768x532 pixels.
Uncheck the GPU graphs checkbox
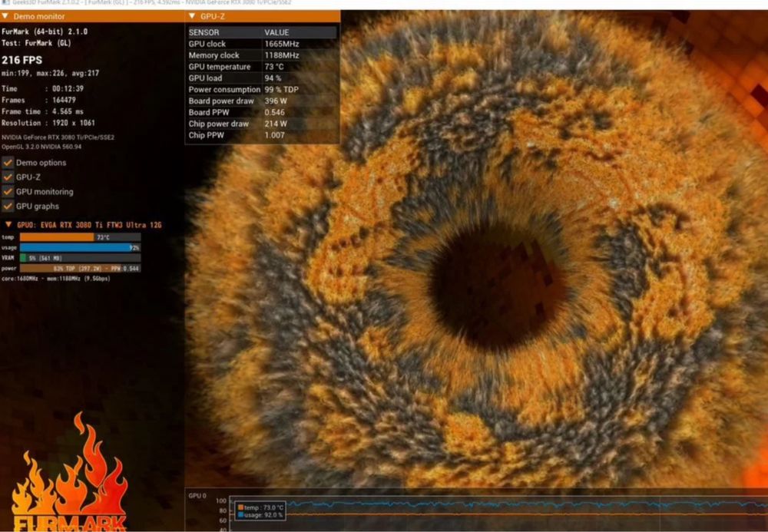(8, 206)
